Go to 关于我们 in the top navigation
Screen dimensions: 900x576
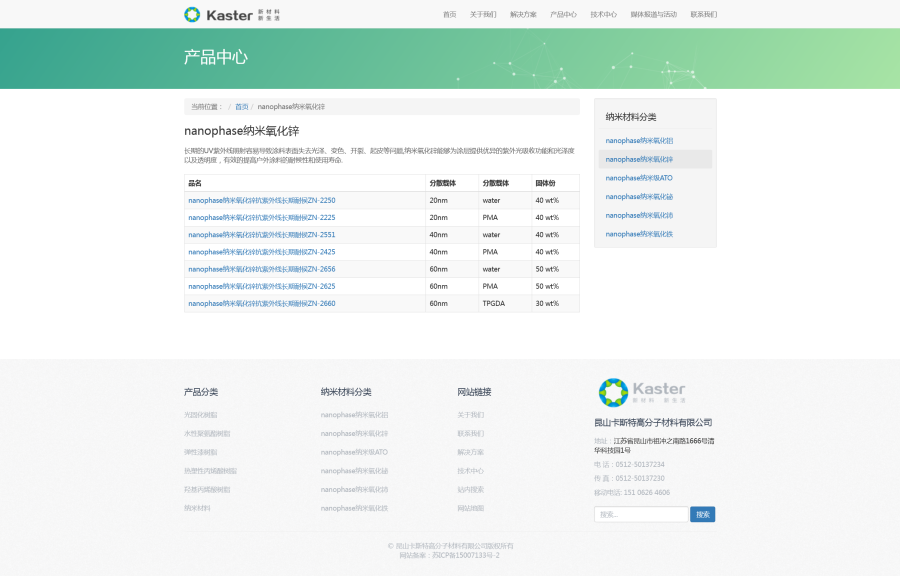(483, 15)
